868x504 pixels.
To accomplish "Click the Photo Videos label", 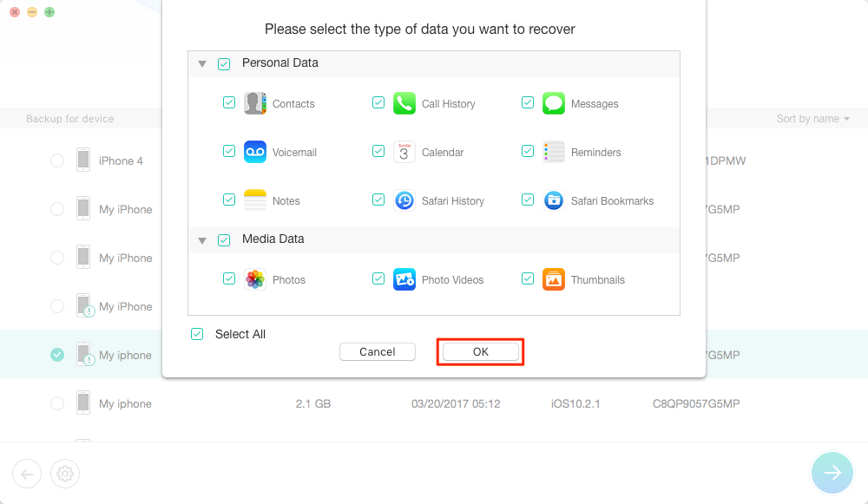I will point(453,280).
